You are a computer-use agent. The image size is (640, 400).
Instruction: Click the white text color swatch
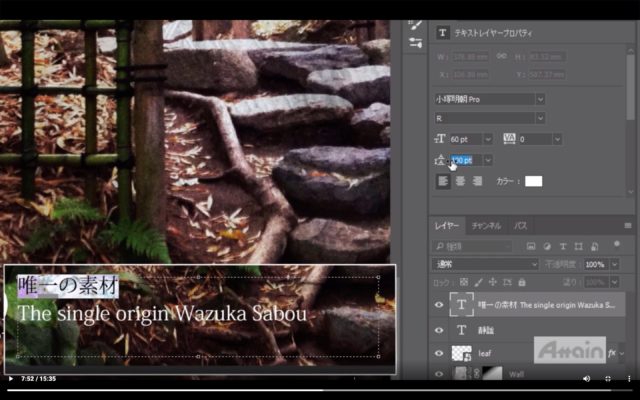(x=533, y=181)
